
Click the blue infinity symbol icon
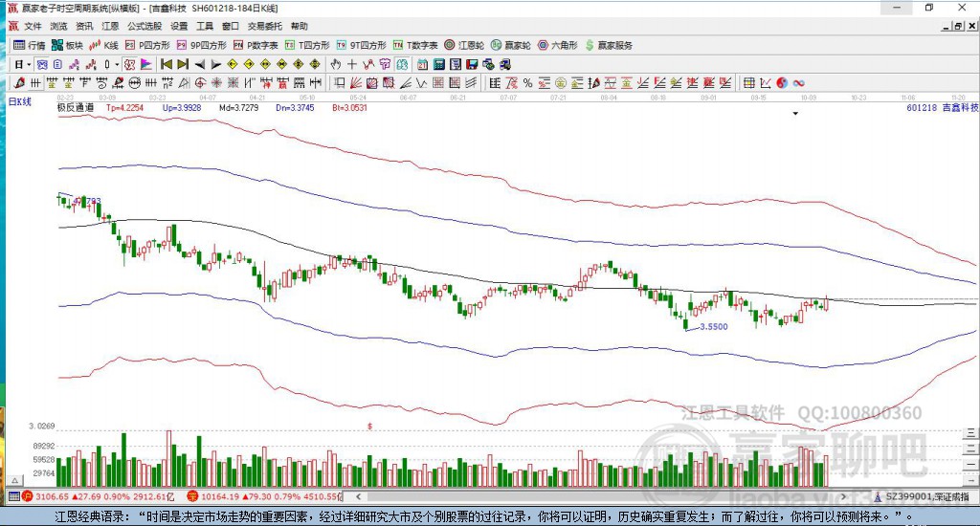[798, 83]
